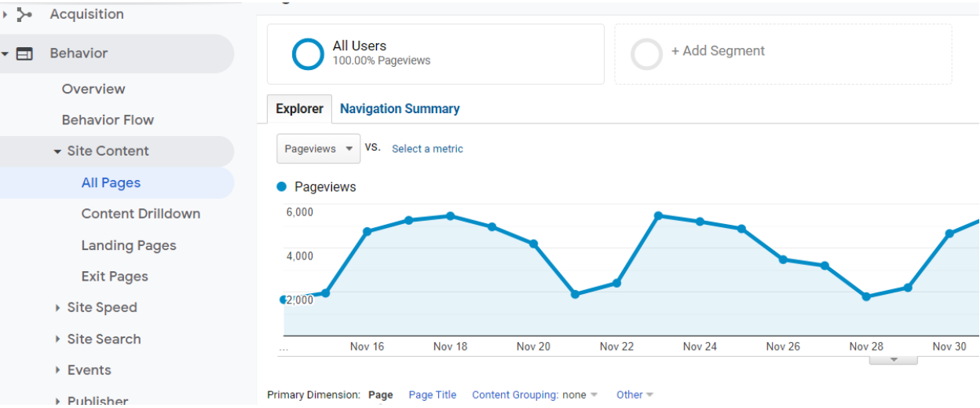Collapse the Site Content tree arrow
This screenshot has width=980, height=408.
(57, 152)
